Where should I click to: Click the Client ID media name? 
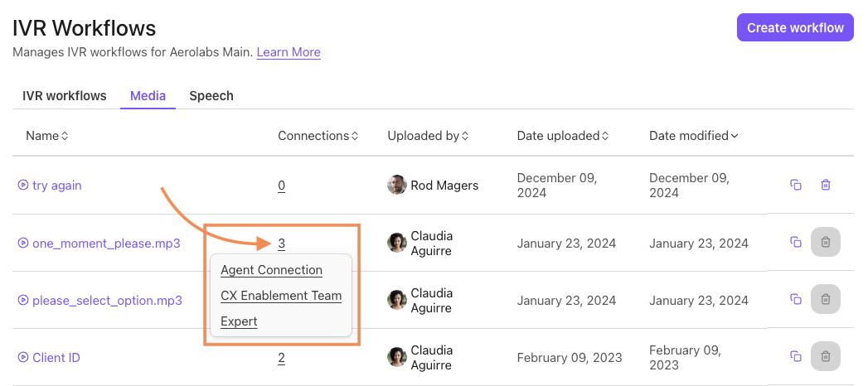[x=56, y=358]
